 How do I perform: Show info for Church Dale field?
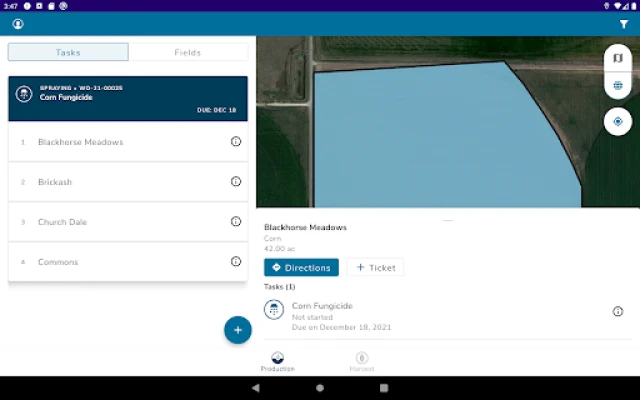[236, 222]
